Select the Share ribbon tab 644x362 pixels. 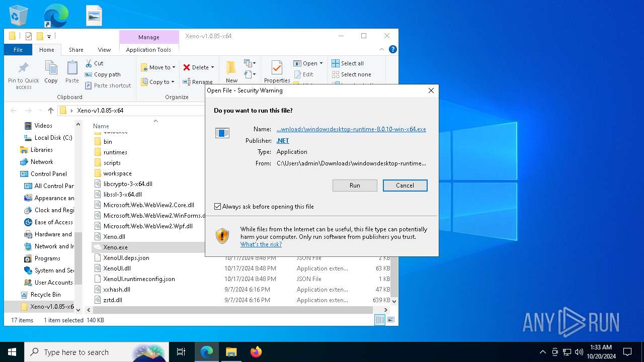pos(76,50)
